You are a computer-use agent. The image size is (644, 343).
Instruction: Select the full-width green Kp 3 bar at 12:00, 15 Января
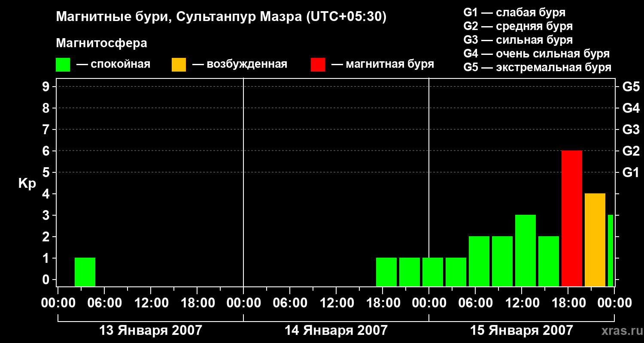(x=526, y=251)
